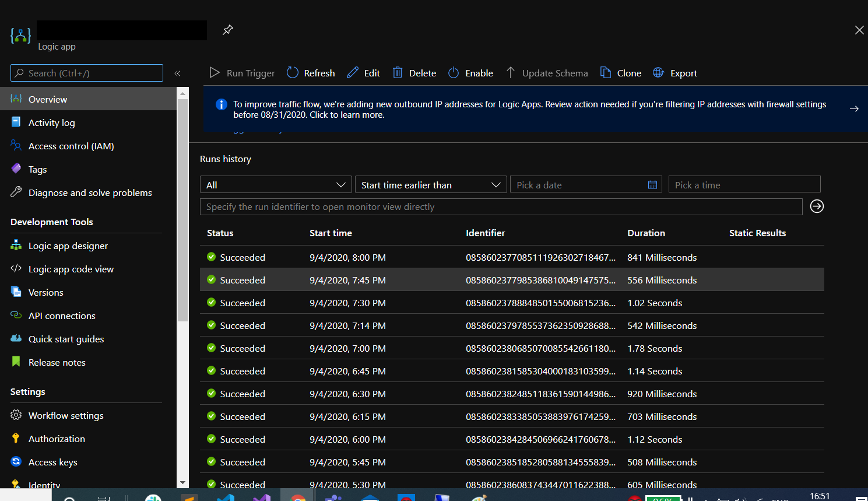This screenshot has height=501, width=868.
Task: Click the Edit pencil icon
Action: tap(353, 73)
